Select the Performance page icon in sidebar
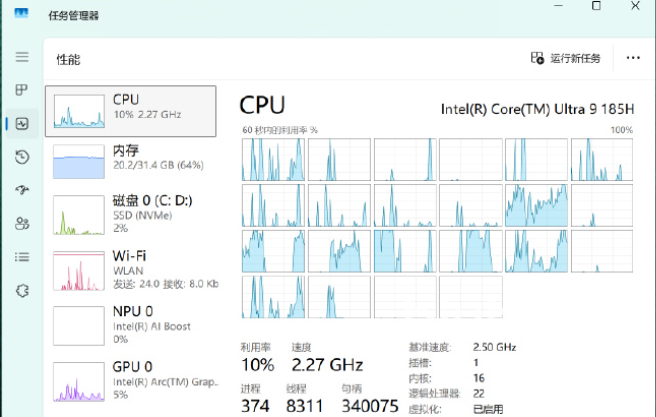Image resolution: width=656 pixels, height=417 pixels. pos(22,124)
